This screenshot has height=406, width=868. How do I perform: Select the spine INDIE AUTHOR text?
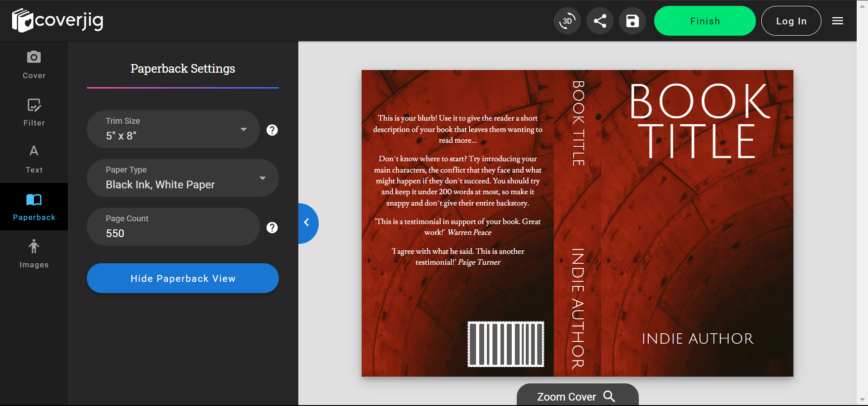tap(578, 308)
